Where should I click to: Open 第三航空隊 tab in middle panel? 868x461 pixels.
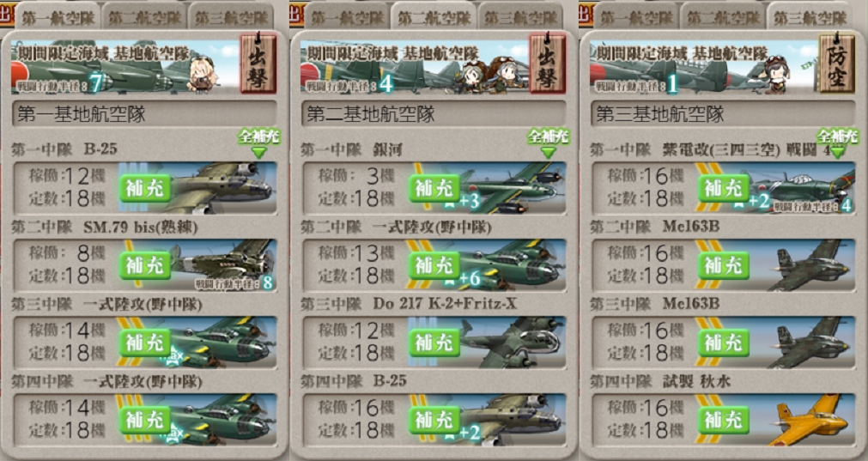pyautogui.click(x=519, y=17)
